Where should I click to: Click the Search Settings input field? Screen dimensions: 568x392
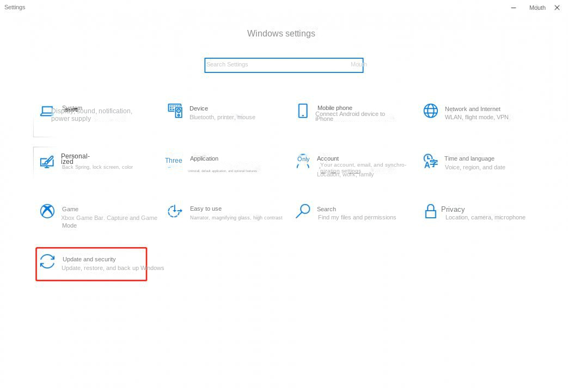coord(283,65)
